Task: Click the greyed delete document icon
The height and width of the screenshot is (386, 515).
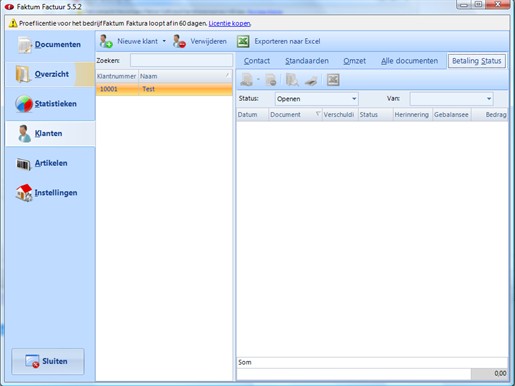Action: [271, 80]
